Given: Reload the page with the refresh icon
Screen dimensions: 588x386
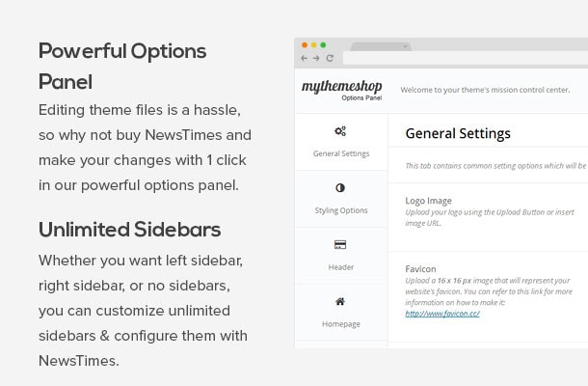Looking at the screenshot, I should click(330, 58).
